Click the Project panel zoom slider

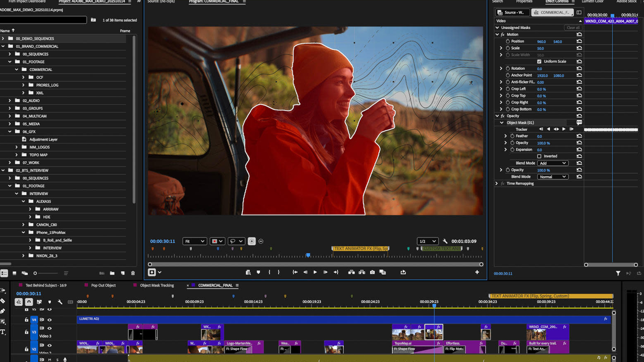(35, 273)
